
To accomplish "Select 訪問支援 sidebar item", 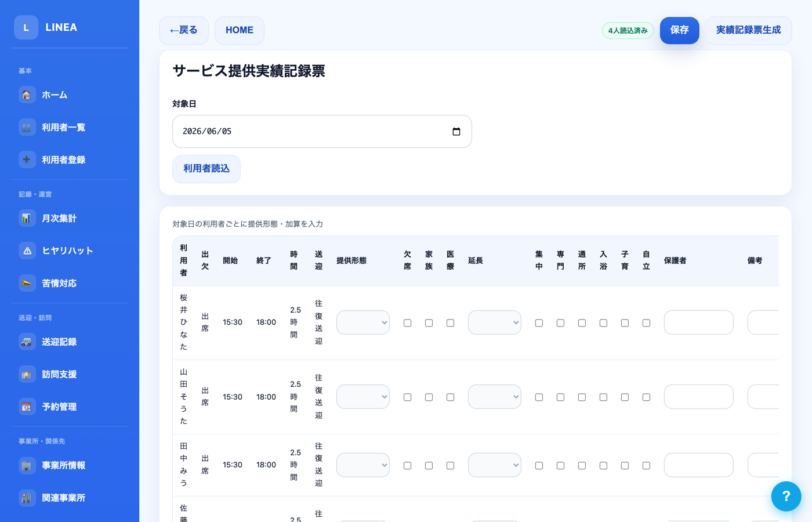I will click(70, 374).
